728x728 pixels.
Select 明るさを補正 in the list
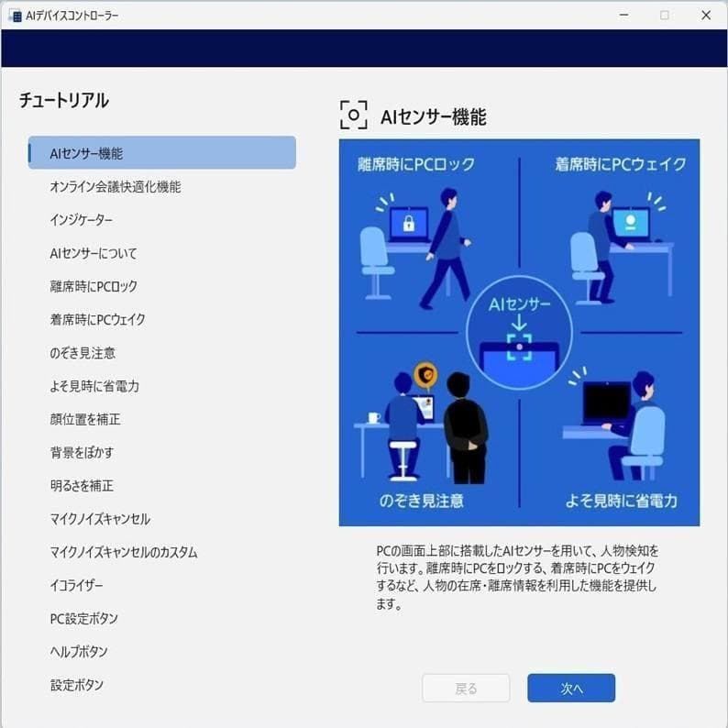82,486
